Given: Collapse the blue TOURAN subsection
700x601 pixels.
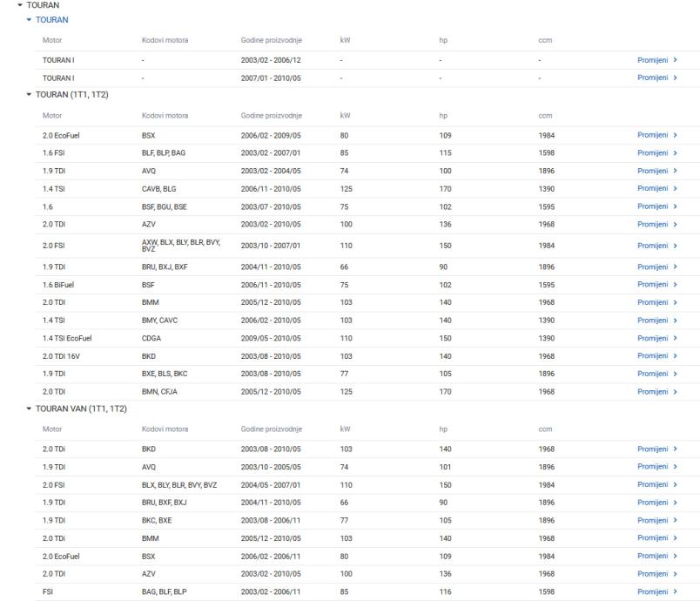Looking at the screenshot, I should coord(29,20).
